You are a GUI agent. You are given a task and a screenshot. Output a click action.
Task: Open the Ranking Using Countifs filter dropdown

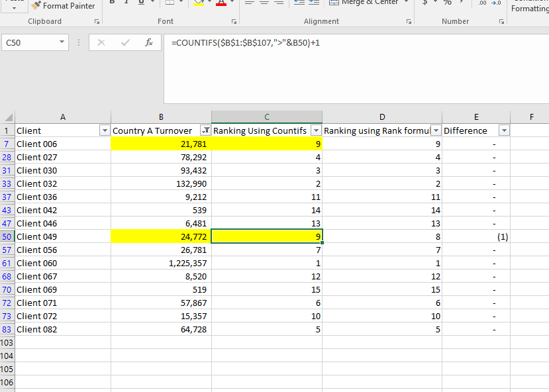coord(316,131)
